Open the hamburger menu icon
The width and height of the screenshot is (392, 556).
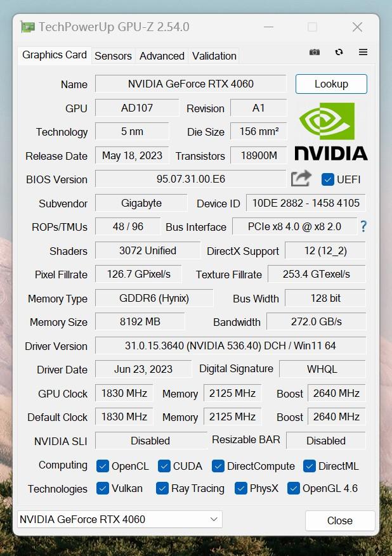coord(363,52)
